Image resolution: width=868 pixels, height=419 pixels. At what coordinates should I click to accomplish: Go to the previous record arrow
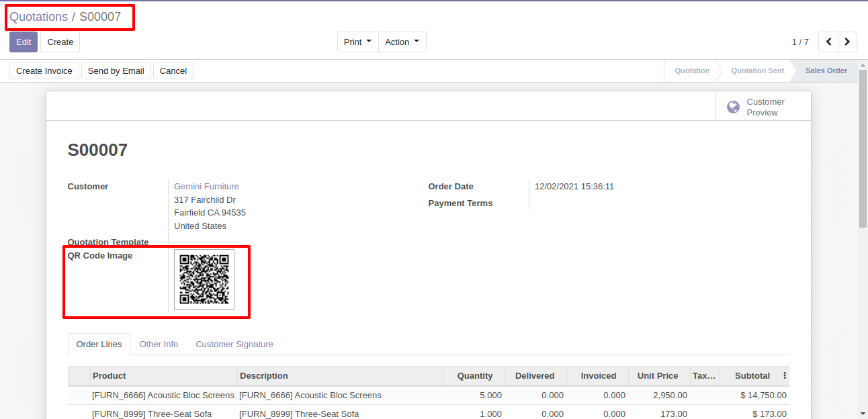[829, 42]
